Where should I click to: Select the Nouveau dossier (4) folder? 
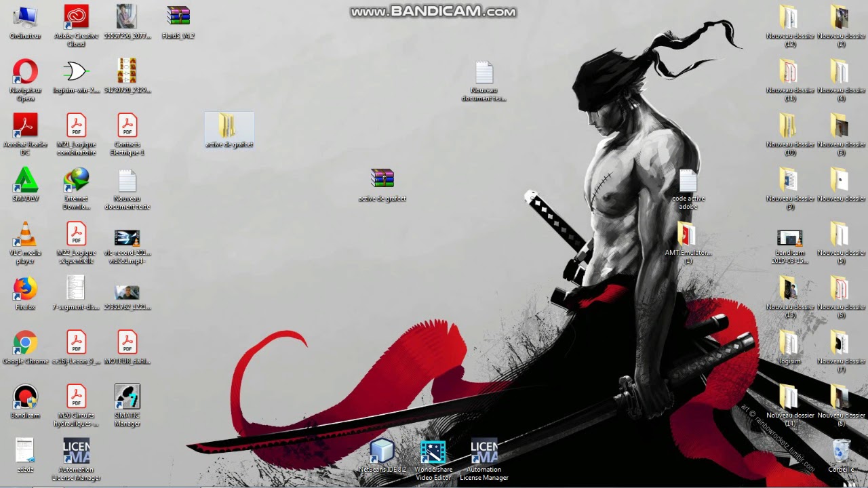tap(841, 80)
